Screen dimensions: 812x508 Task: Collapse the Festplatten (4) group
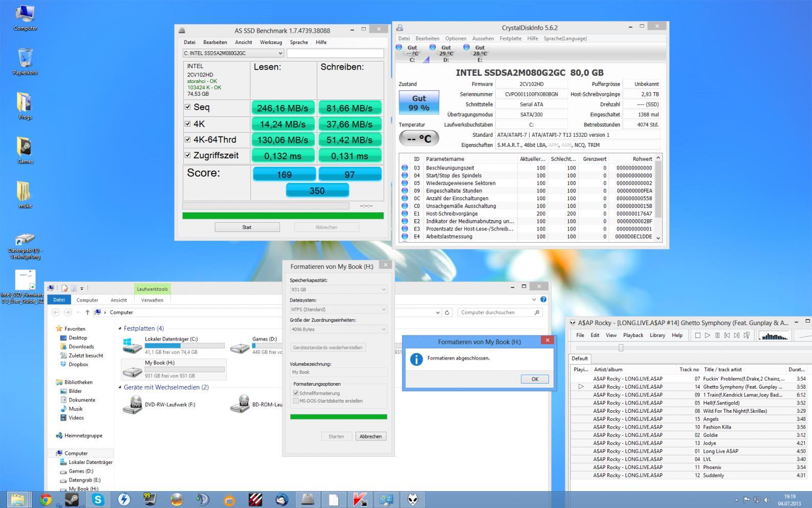(120, 328)
